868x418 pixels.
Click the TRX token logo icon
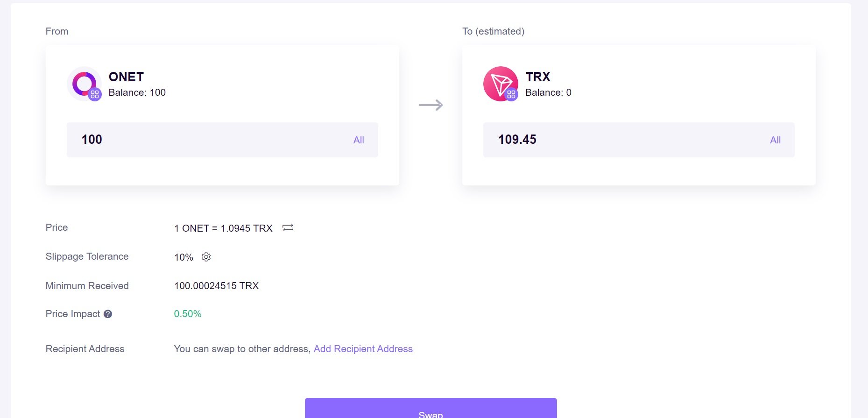(x=501, y=84)
